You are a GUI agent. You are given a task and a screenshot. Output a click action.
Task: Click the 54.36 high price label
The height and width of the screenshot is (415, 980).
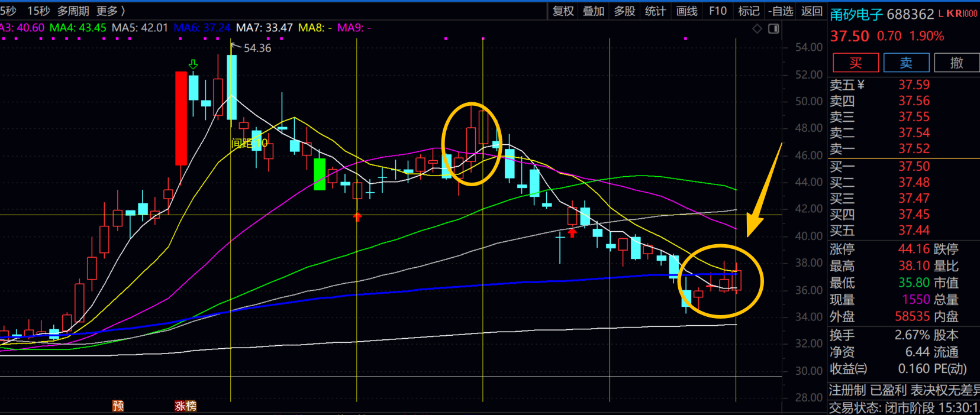point(257,48)
